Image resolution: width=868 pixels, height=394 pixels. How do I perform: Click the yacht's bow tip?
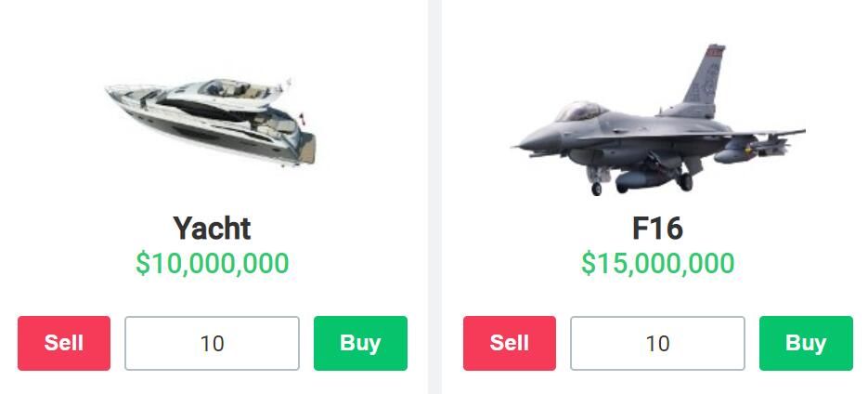(110, 89)
